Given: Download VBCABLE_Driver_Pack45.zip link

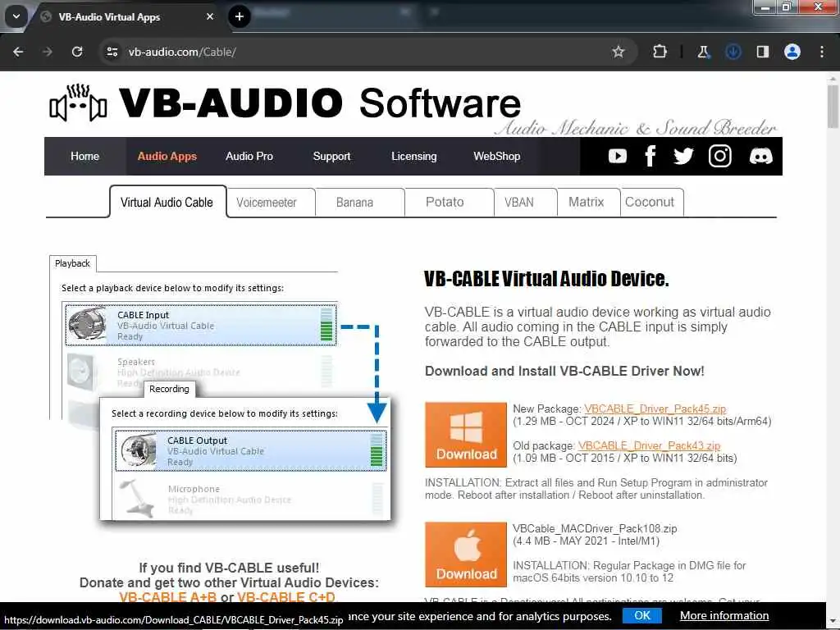Looking at the screenshot, I should pyautogui.click(x=655, y=409).
